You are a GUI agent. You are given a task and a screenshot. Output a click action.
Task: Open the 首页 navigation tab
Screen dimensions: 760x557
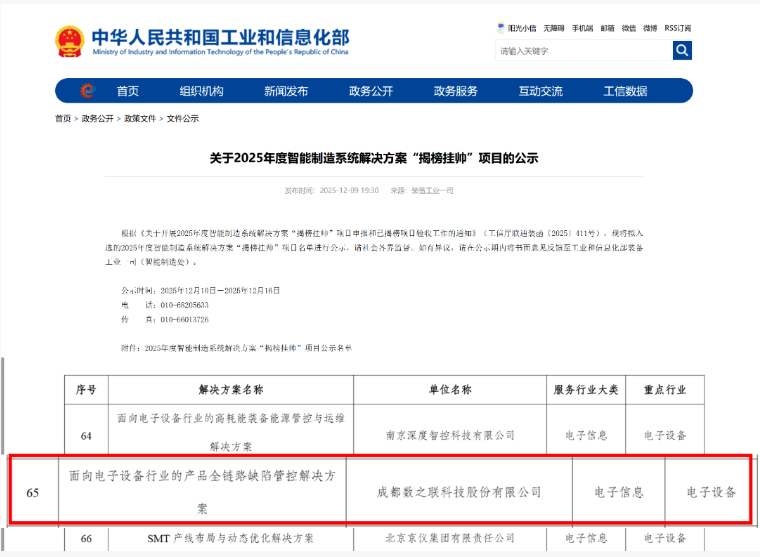[x=128, y=91]
